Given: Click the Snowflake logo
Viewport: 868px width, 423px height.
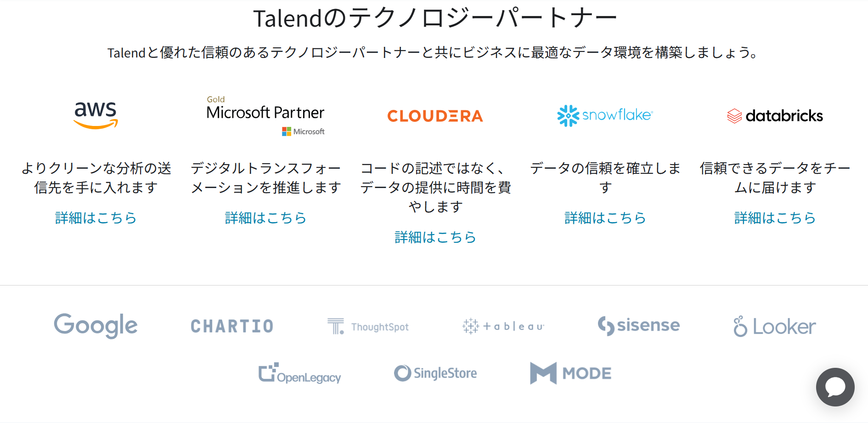Looking at the screenshot, I should tap(605, 115).
